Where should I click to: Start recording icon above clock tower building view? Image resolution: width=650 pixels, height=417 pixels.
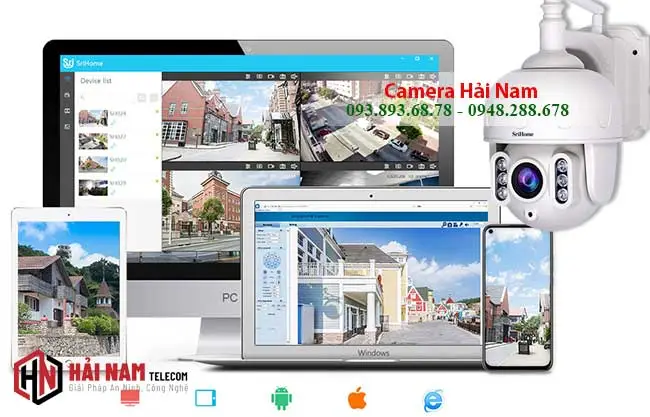(271, 166)
